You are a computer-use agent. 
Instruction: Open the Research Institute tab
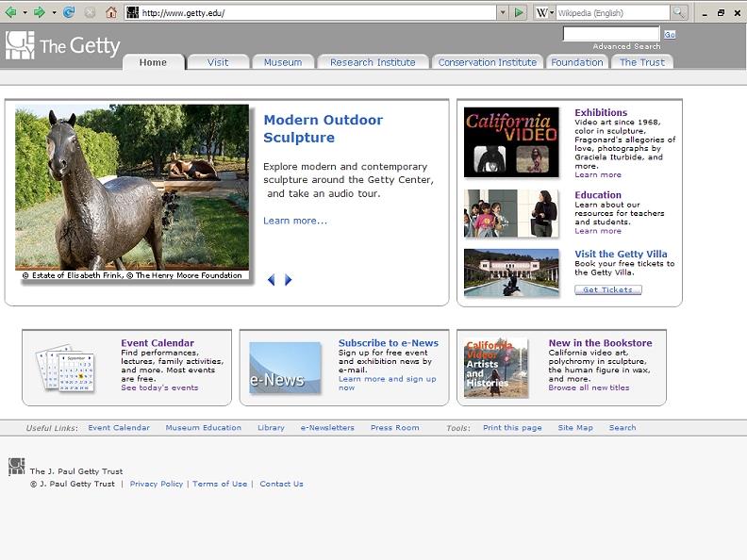click(373, 62)
